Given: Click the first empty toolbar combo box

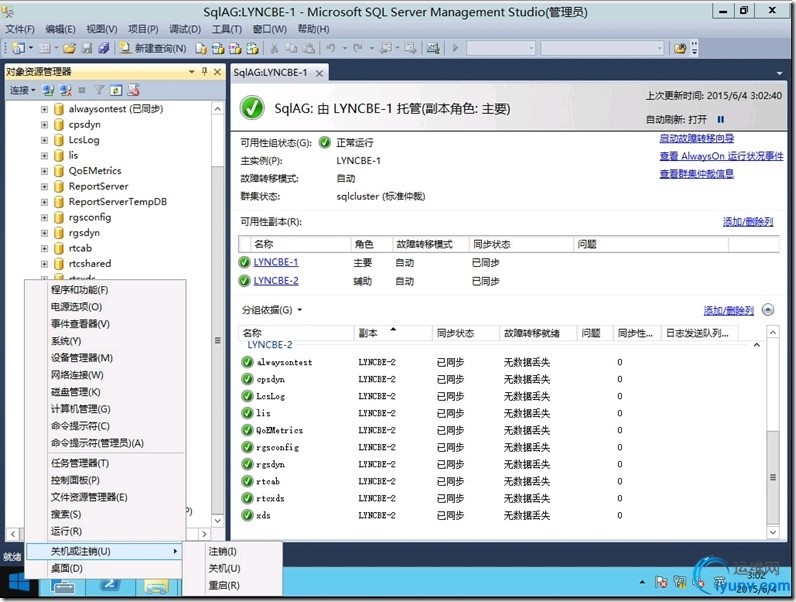Looking at the screenshot, I should click(501, 48).
